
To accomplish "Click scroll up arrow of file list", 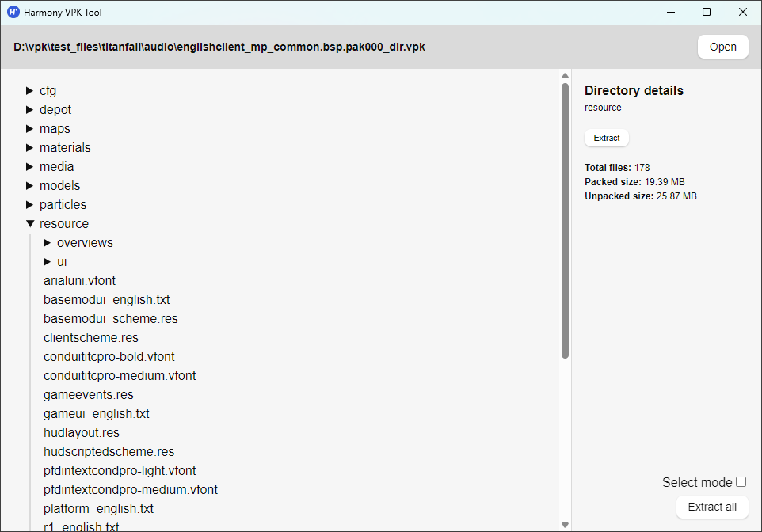I will pyautogui.click(x=565, y=77).
